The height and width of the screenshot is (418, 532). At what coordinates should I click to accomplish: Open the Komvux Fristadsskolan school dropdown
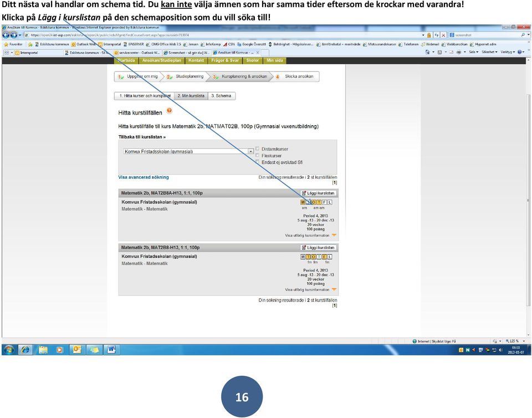pos(188,151)
